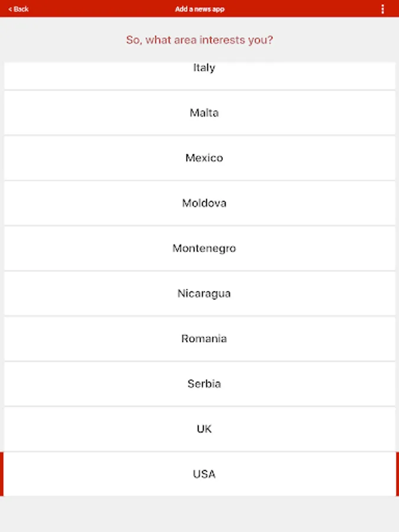Viewport: 399px width, 532px height.
Task: Click the red bar left of USA
Action: pyautogui.click(x=2, y=474)
